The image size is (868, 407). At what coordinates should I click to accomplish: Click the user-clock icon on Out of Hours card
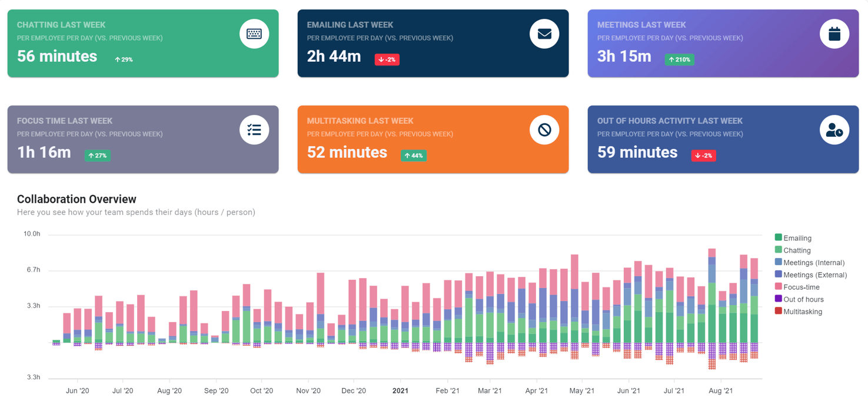coord(834,130)
